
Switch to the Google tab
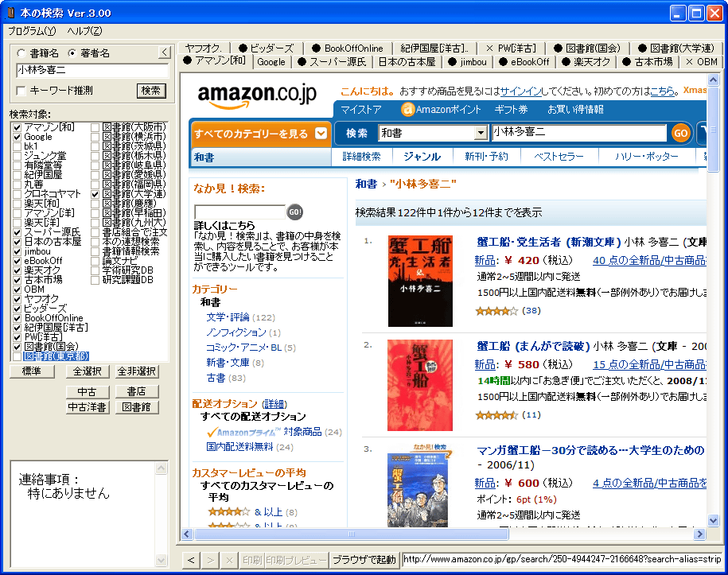pyautogui.click(x=271, y=62)
